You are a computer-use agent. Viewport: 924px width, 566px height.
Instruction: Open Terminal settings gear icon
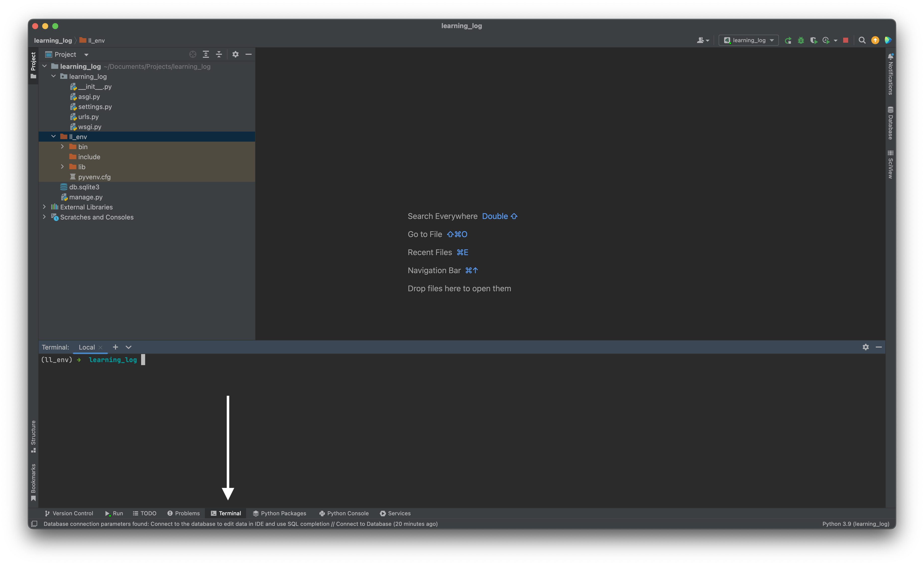865,347
